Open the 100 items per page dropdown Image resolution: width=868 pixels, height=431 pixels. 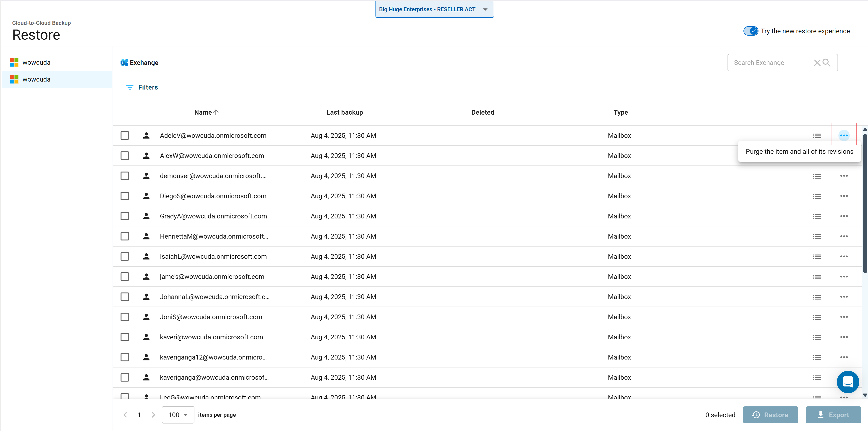click(x=178, y=415)
